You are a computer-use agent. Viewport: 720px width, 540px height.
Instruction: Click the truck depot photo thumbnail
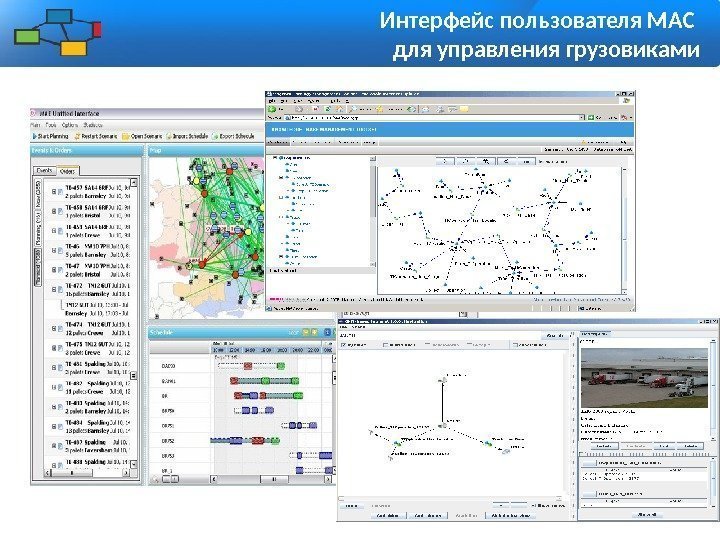pyautogui.click(x=644, y=378)
